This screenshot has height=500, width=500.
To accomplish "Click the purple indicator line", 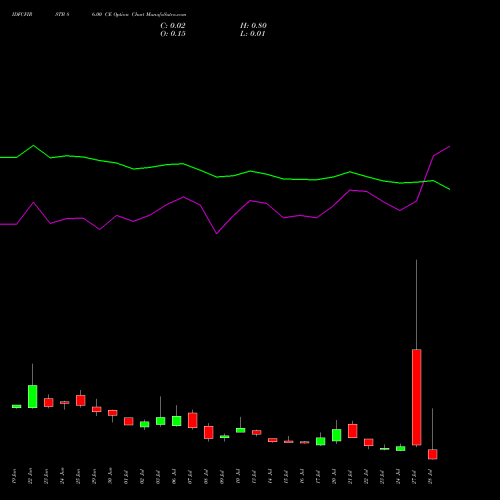I will click(217, 233).
